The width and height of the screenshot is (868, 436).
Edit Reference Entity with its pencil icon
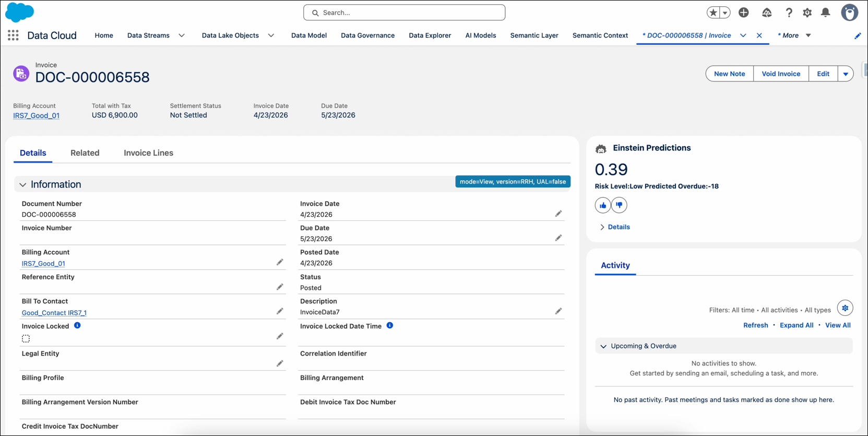(x=280, y=287)
